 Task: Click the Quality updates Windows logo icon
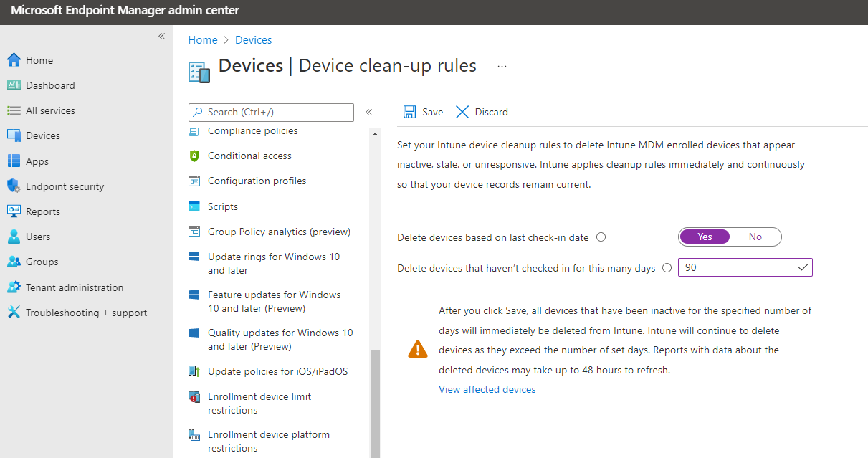pyautogui.click(x=194, y=333)
